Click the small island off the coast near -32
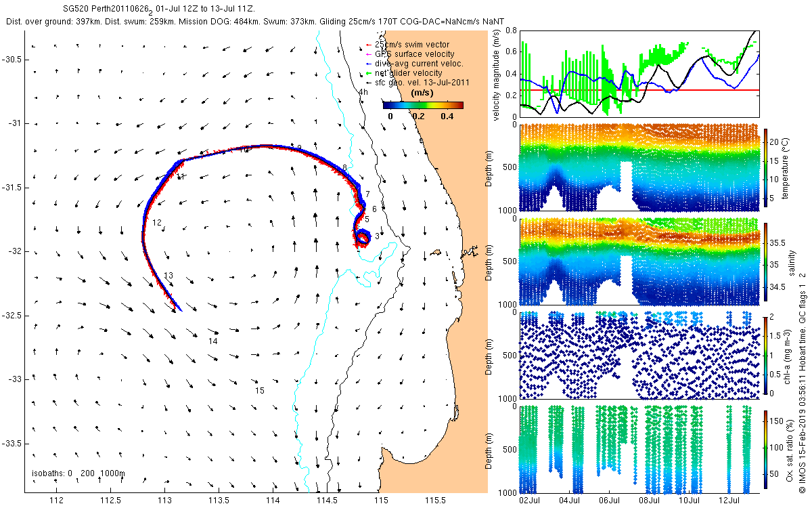Screen dimensions: 812x508 pyautogui.click(x=435, y=252)
